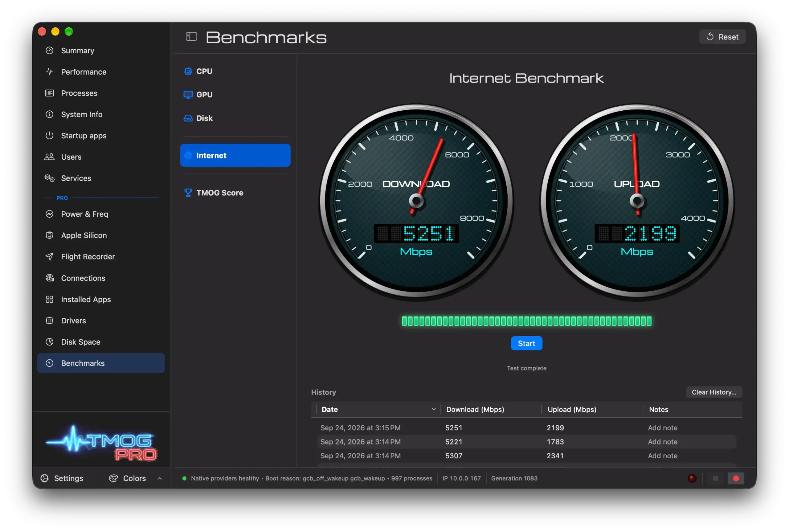The height and width of the screenshot is (532, 789).
Task: Open the Flight Recorder paper-plane icon
Action: [x=50, y=256]
